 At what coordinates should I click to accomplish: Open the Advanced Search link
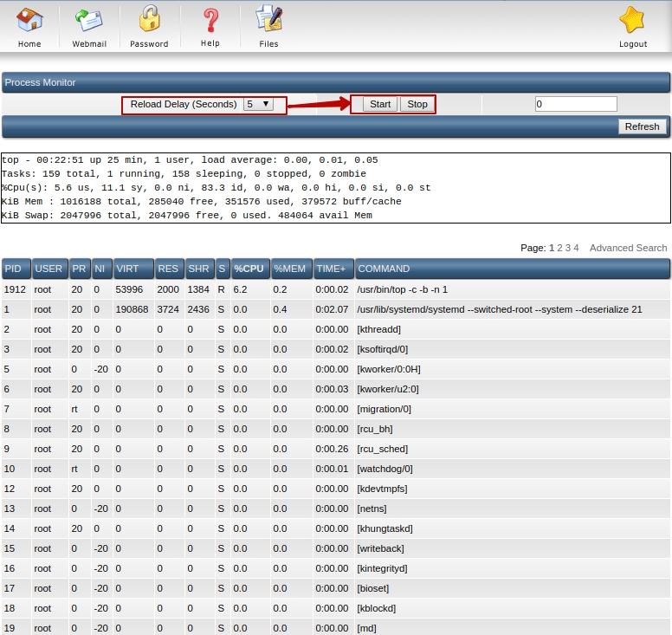[x=628, y=248]
